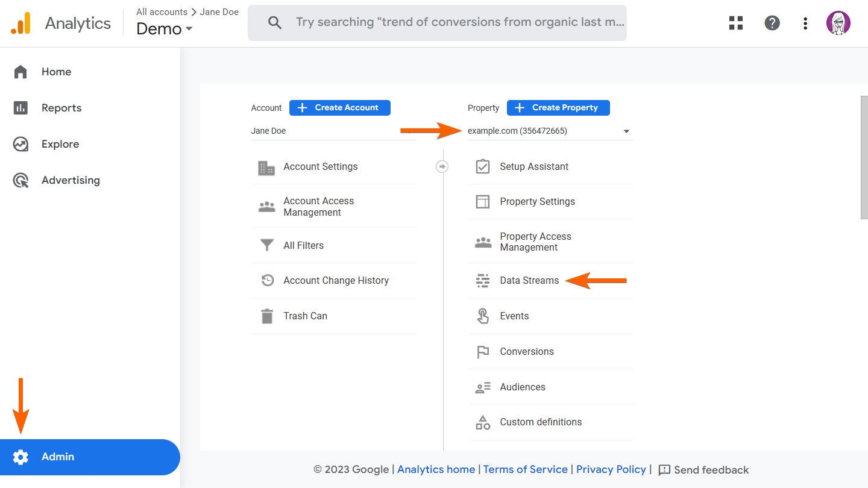Click the Setup Assistant checkbox icon

click(x=483, y=167)
